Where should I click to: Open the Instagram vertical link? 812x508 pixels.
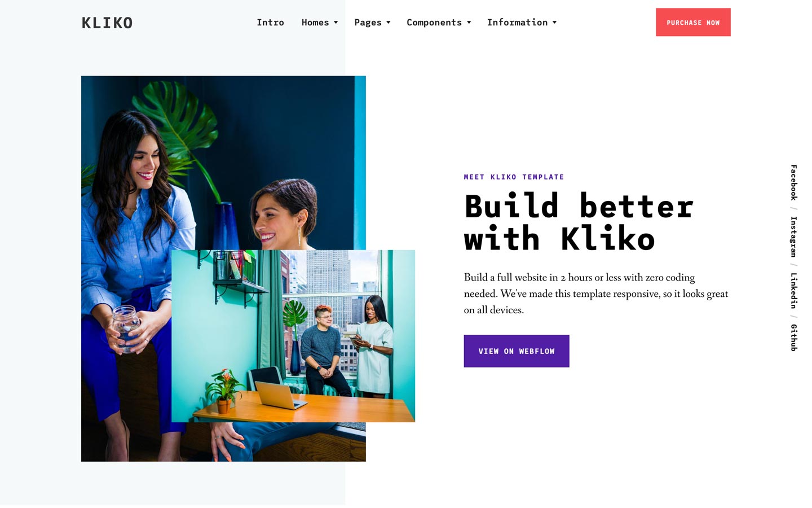coord(793,237)
